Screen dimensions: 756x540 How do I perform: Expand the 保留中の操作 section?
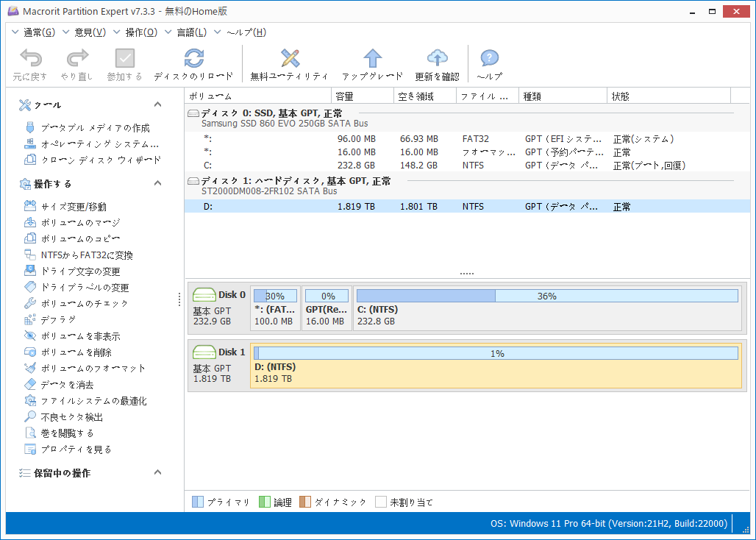[x=157, y=473]
